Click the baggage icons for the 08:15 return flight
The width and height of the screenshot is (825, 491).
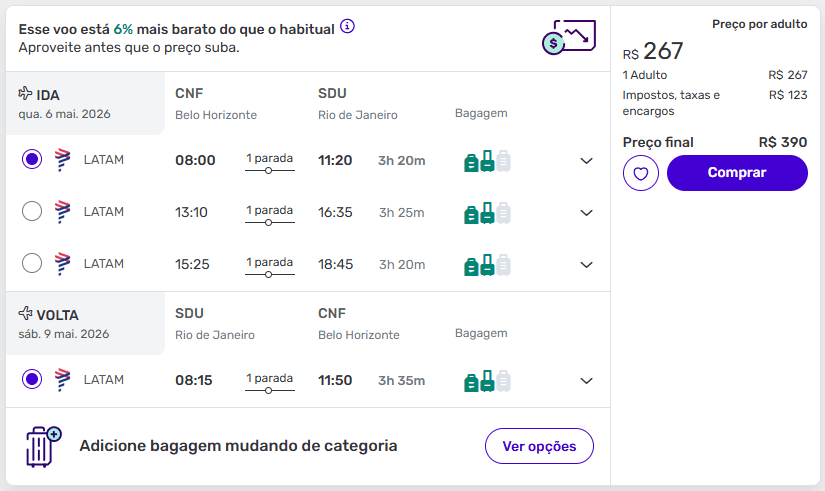487,380
